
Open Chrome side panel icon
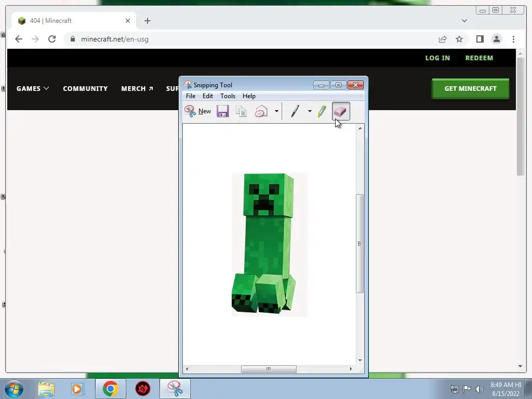(x=480, y=39)
